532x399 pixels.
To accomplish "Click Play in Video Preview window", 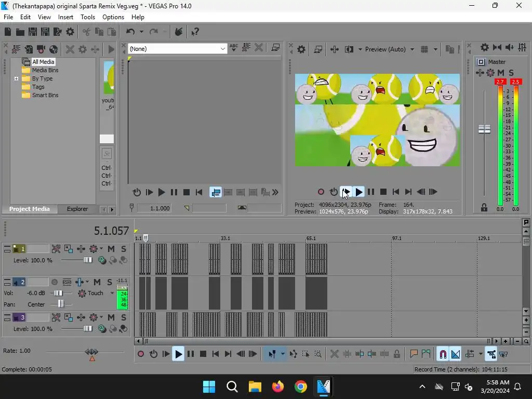I will [x=358, y=192].
